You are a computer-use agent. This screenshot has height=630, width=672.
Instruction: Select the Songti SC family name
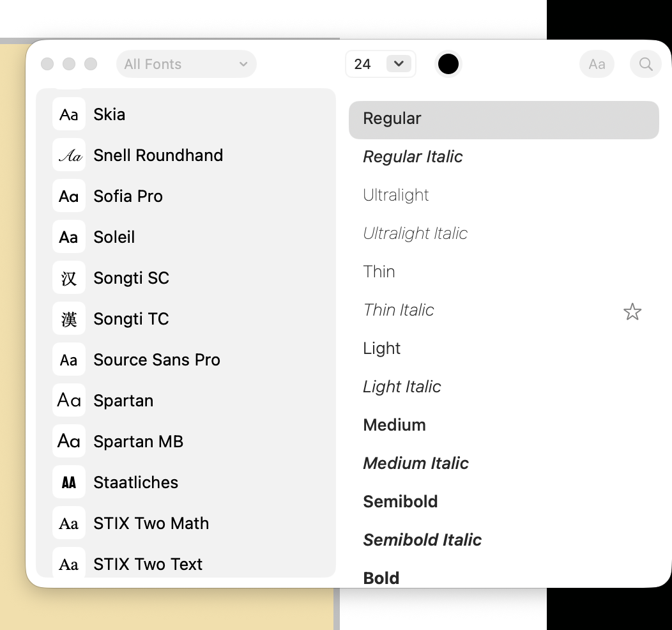pos(131,278)
